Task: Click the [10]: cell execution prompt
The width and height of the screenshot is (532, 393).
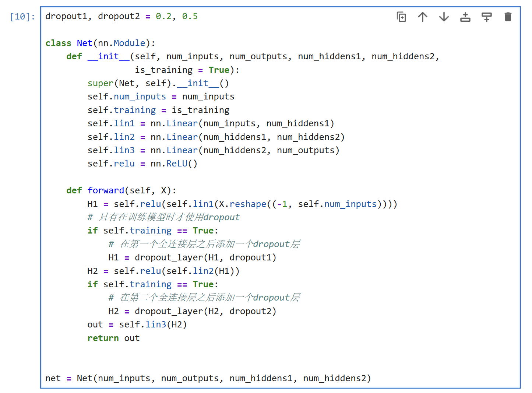Action: coord(22,17)
